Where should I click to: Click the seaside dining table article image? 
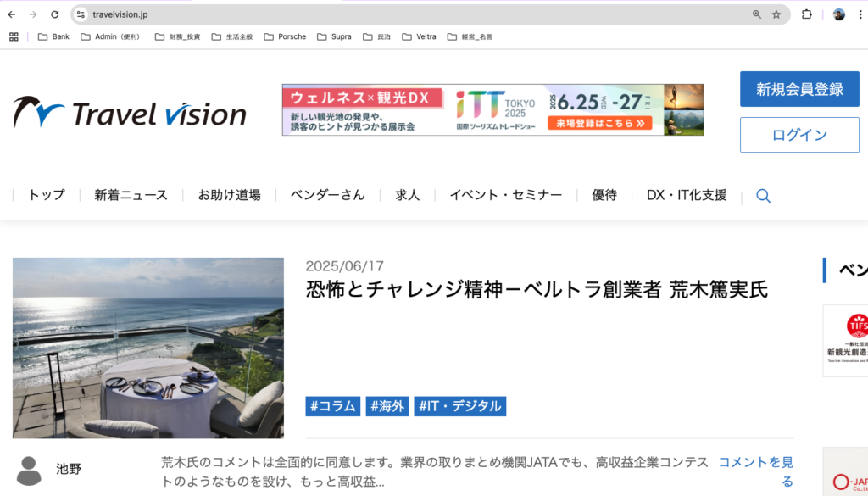click(x=147, y=348)
